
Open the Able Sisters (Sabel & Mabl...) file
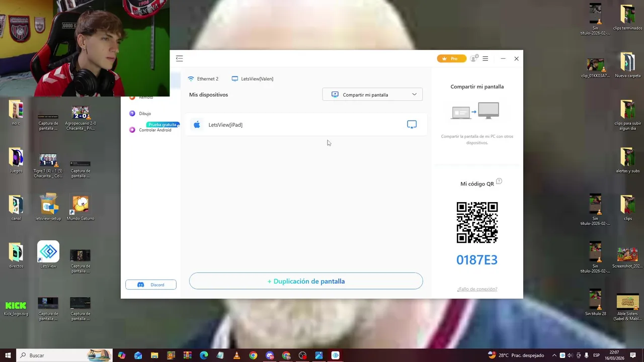pyautogui.click(x=627, y=308)
